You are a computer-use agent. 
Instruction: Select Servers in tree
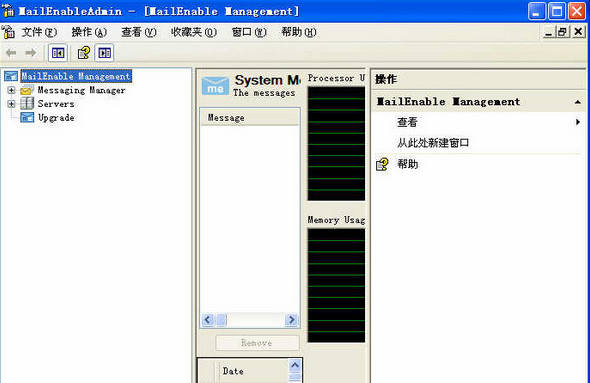click(x=56, y=104)
